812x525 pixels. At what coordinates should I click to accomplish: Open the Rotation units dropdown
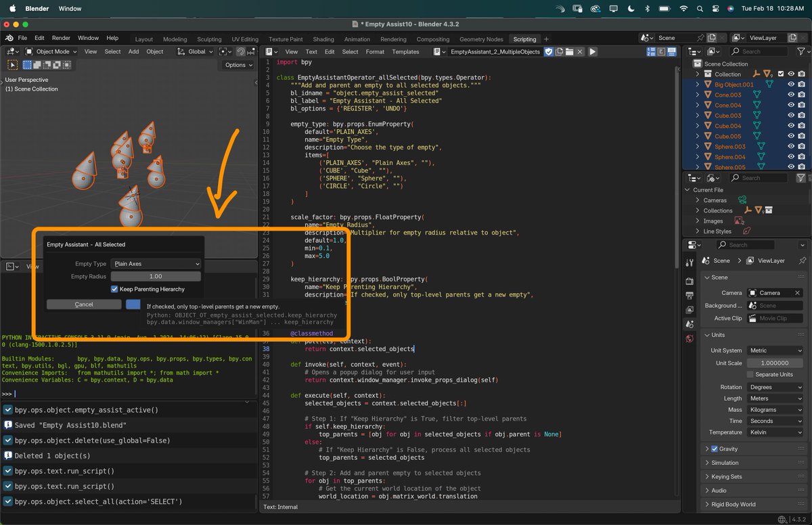pos(775,387)
